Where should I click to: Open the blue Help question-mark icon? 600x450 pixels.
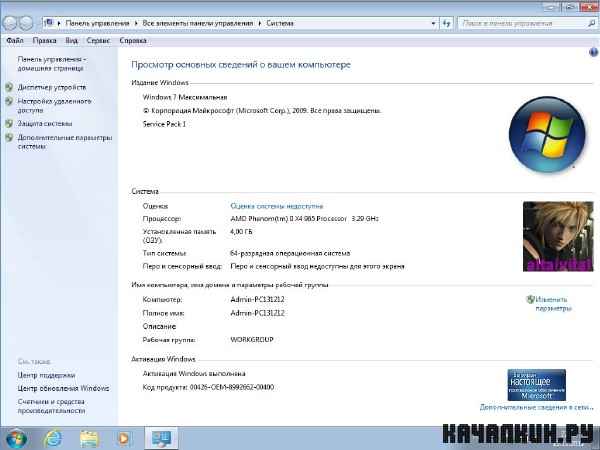593,52
